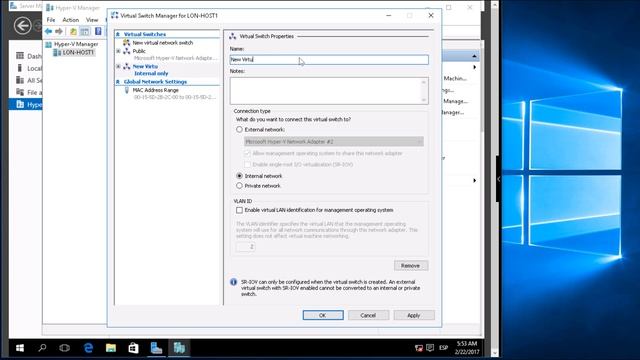Select the New Virtu internal switch
This screenshot has height=360, width=640.
pos(145,66)
